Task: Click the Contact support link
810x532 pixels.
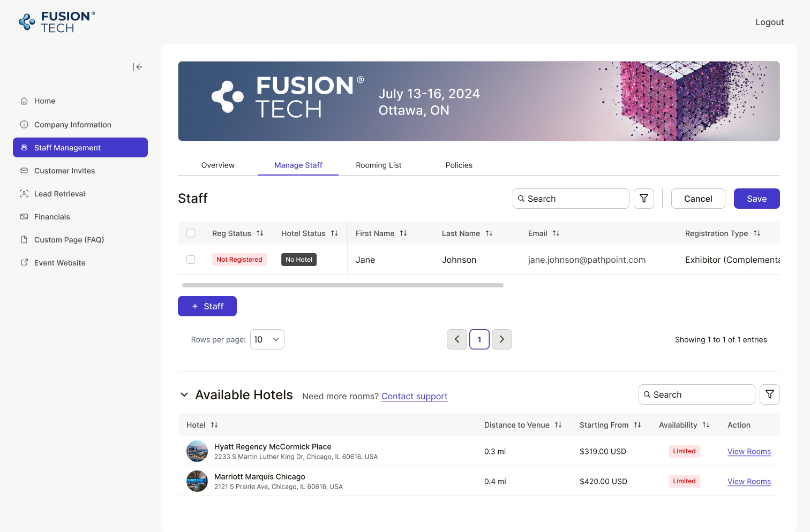Action: click(x=414, y=397)
